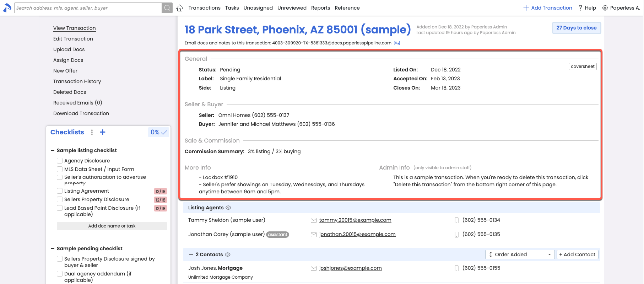Open the Unreviewed section
The width and height of the screenshot is (644, 284).
[x=292, y=8]
